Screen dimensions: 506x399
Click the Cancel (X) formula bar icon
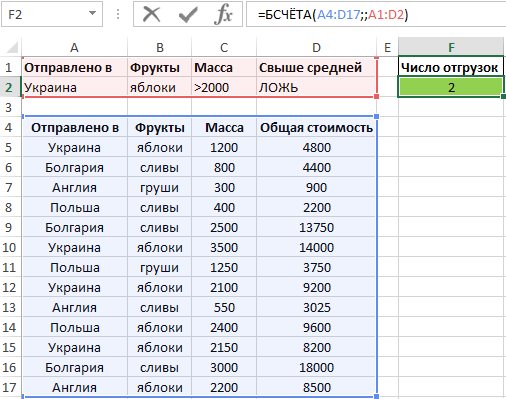pos(152,14)
